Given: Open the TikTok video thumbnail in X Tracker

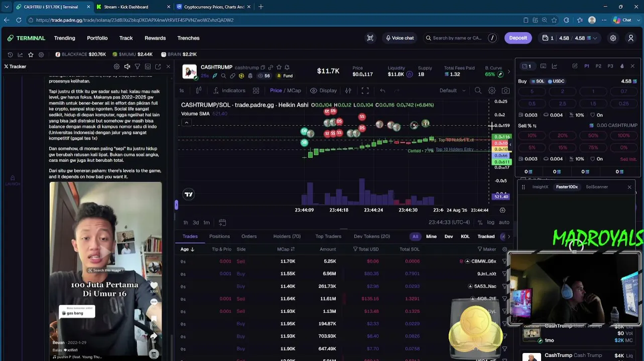Looking at the screenshot, I should 105,271.
